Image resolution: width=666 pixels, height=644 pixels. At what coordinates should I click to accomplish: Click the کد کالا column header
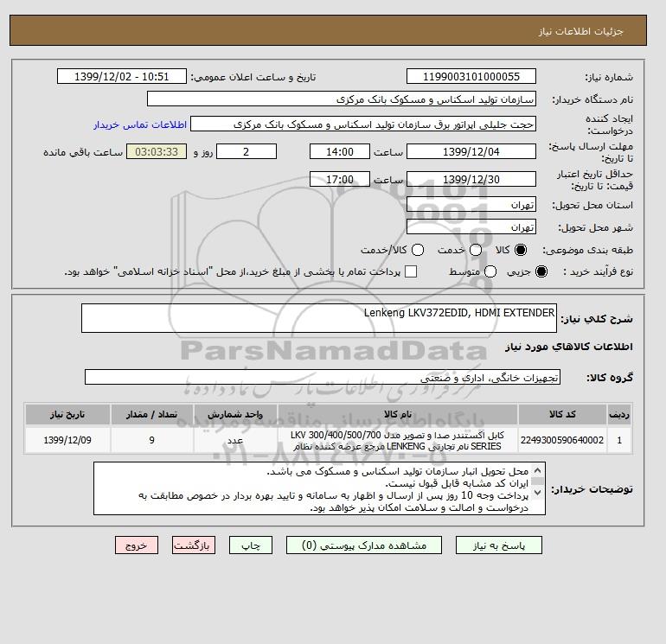click(x=562, y=414)
